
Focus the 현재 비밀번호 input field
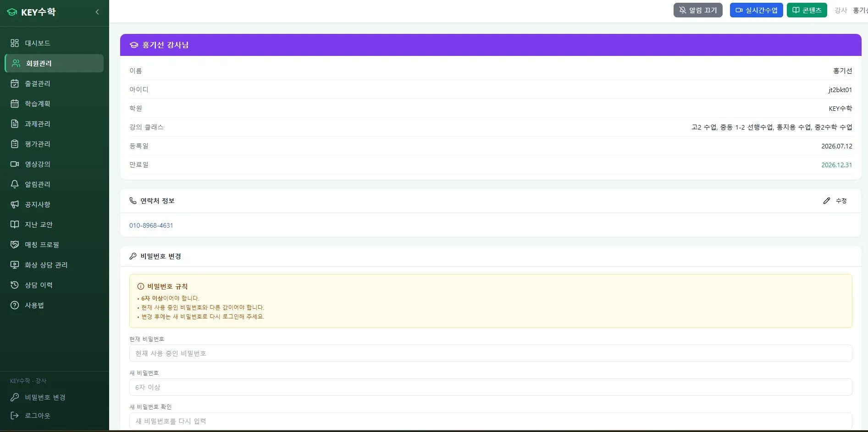coord(491,353)
